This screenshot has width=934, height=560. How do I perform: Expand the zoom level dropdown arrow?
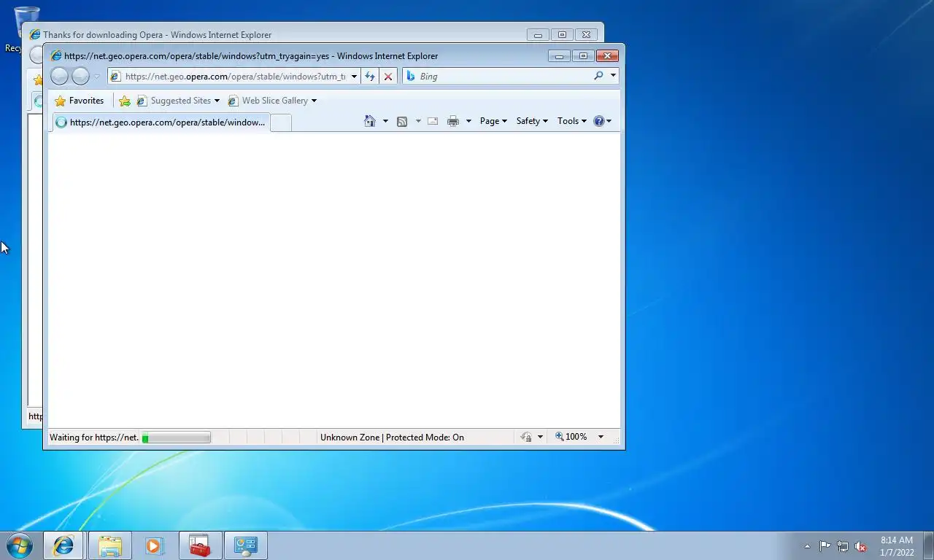click(x=601, y=437)
